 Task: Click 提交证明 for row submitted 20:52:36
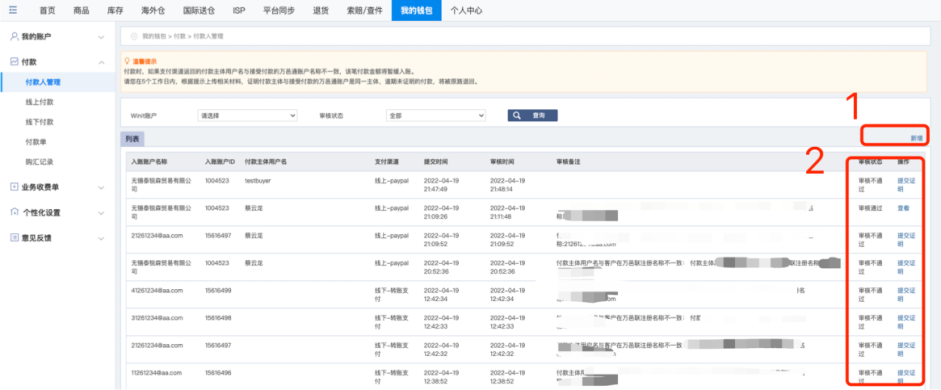[x=906, y=268]
